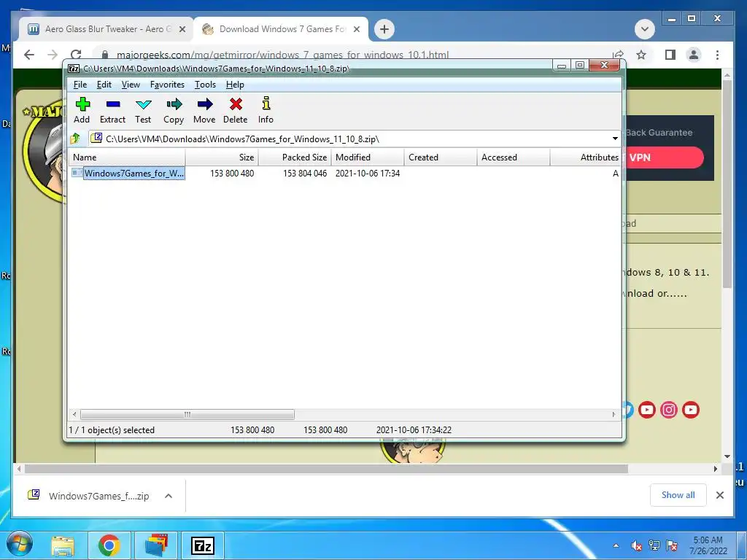
Task: Sort by the Created column header
Action: 441,157
